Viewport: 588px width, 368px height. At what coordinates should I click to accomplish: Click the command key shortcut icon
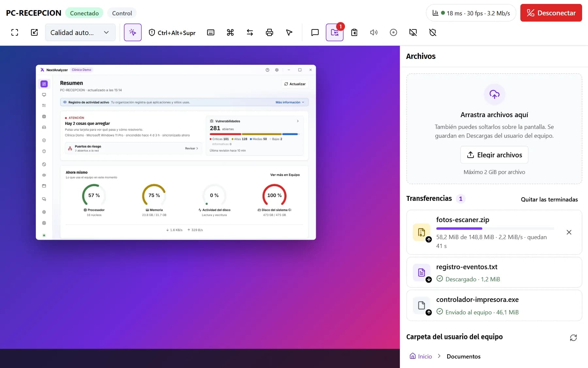pyautogui.click(x=230, y=32)
